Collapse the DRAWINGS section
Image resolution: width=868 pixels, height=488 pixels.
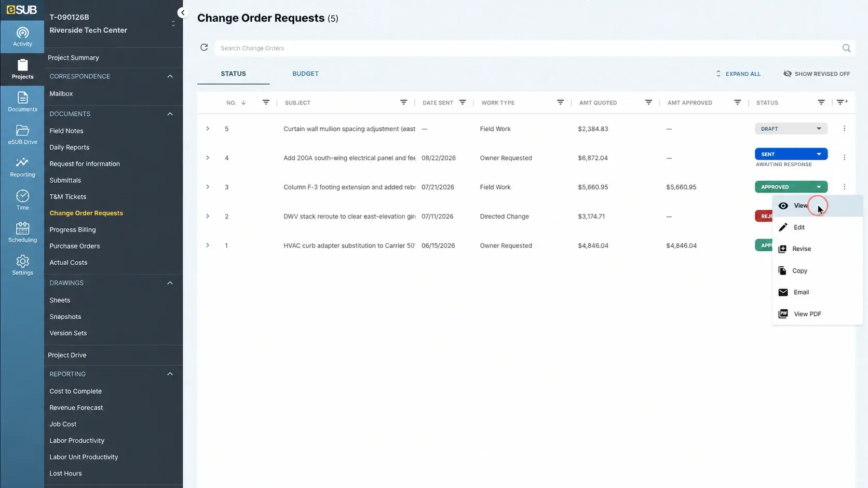point(170,283)
